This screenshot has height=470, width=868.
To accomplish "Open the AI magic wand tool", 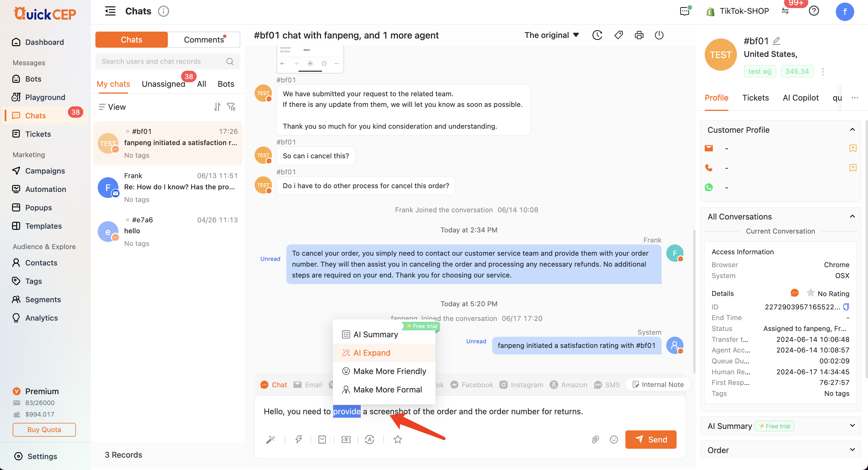I will 270,439.
